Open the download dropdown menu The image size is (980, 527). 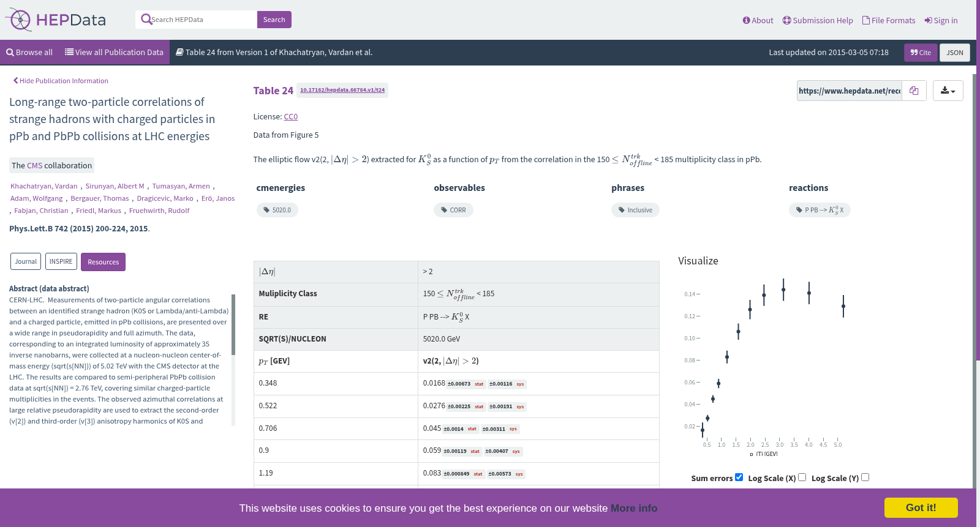tap(948, 91)
